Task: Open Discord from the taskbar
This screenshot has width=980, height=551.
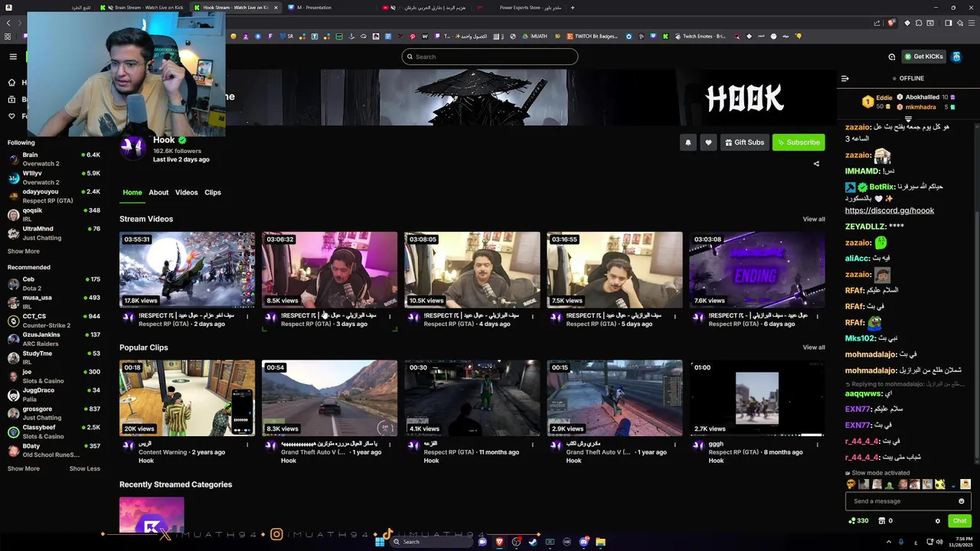Action: [583, 542]
